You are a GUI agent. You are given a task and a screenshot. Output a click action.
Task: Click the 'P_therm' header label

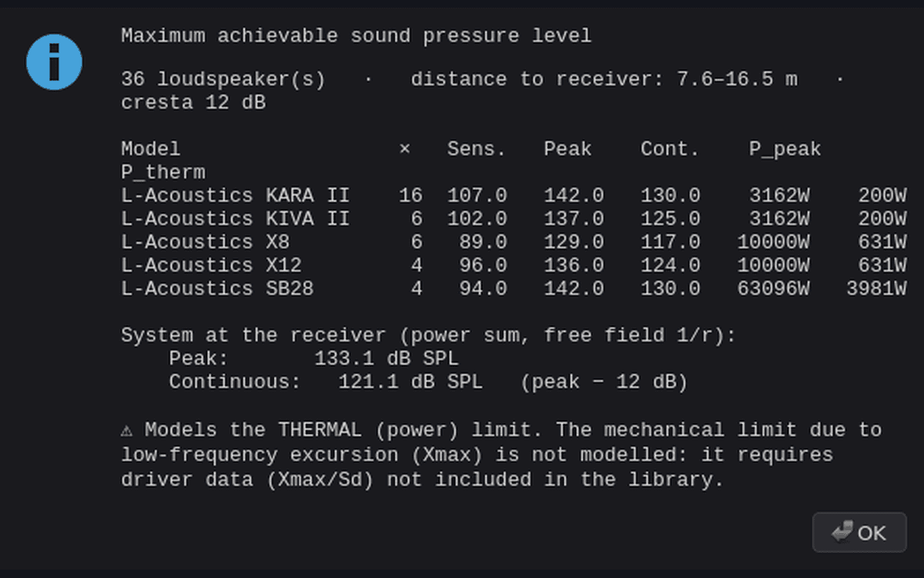(163, 173)
